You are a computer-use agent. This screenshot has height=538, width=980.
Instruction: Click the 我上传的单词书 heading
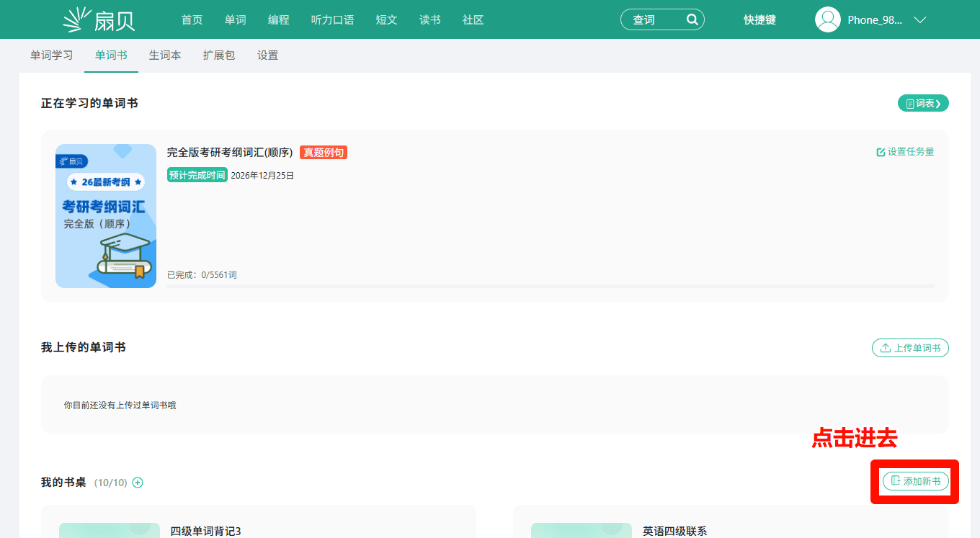pyautogui.click(x=84, y=348)
